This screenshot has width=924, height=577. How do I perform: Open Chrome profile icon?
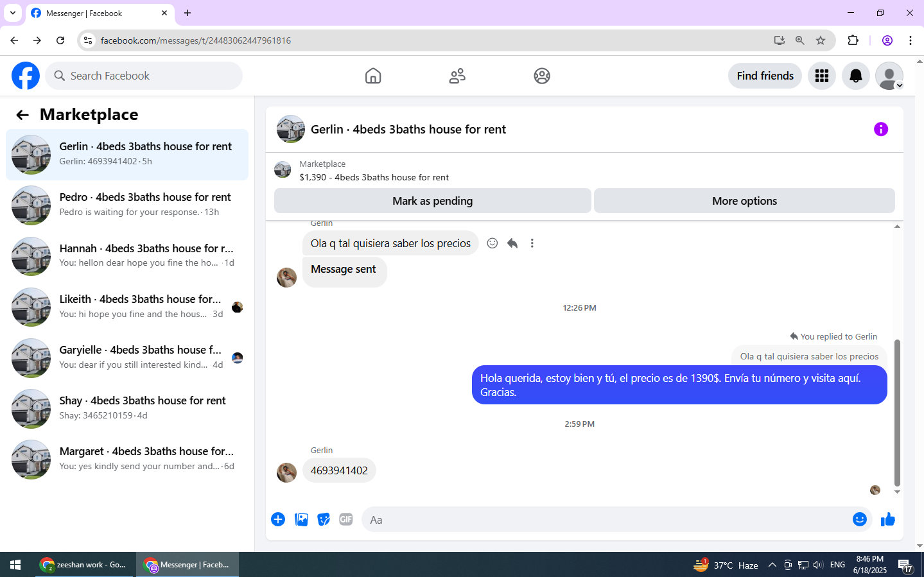click(x=887, y=40)
